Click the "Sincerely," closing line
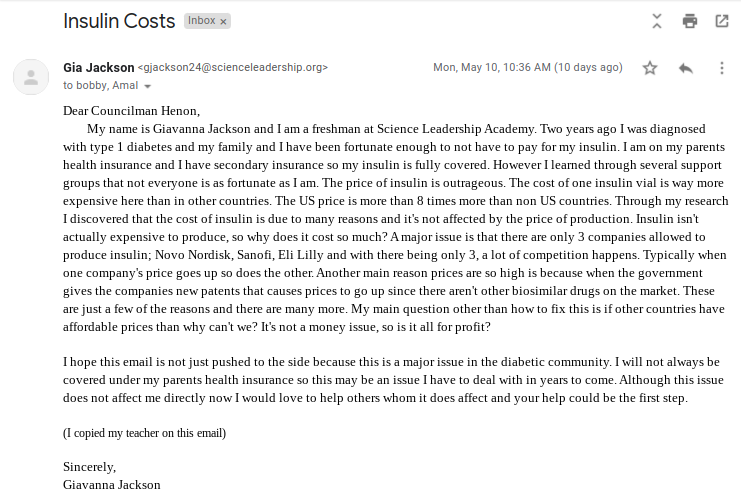Viewport: 741px width, 497px height. [x=89, y=466]
